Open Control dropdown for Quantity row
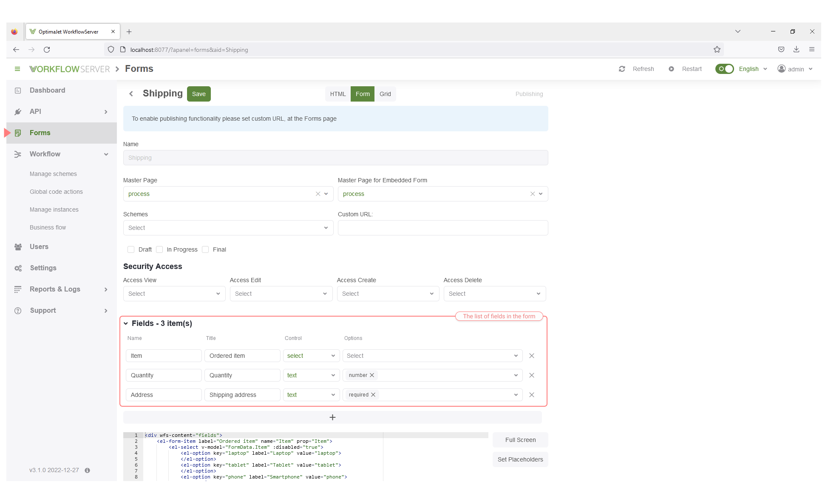 click(311, 375)
